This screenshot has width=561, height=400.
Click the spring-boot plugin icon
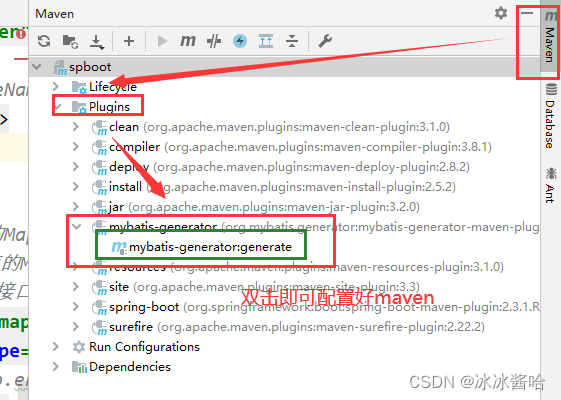click(99, 308)
